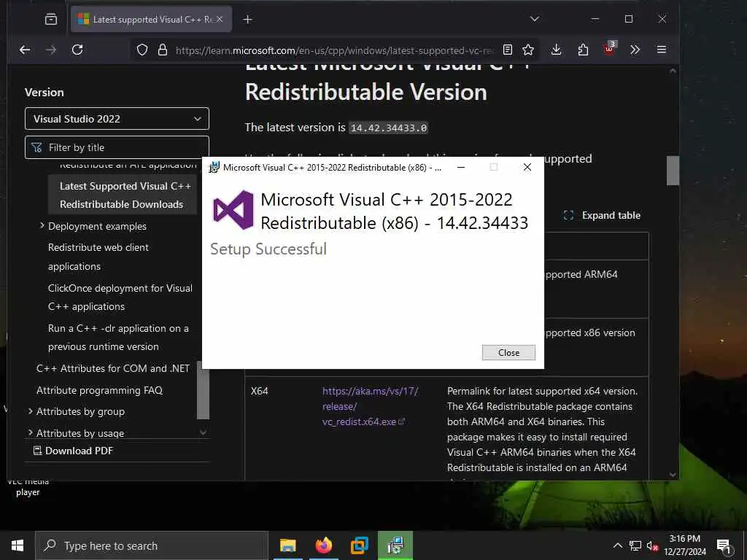
Task: Click the taskbar search box
Action: pyautogui.click(x=152, y=545)
